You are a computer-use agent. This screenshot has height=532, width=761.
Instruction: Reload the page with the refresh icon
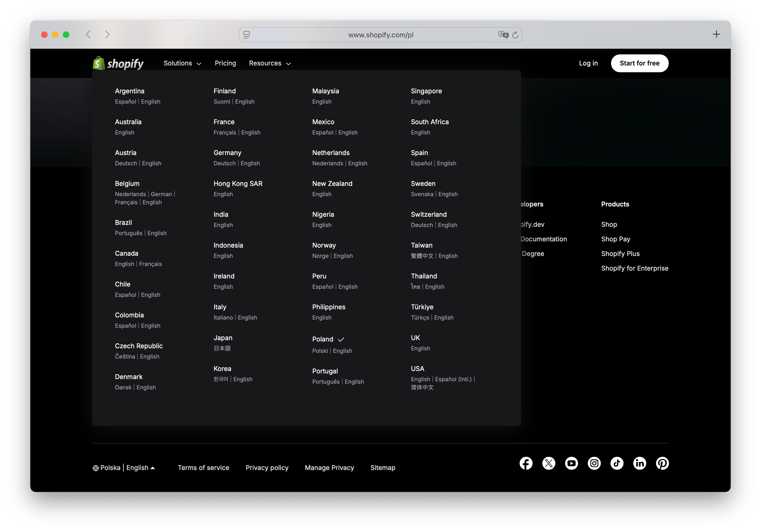point(515,35)
